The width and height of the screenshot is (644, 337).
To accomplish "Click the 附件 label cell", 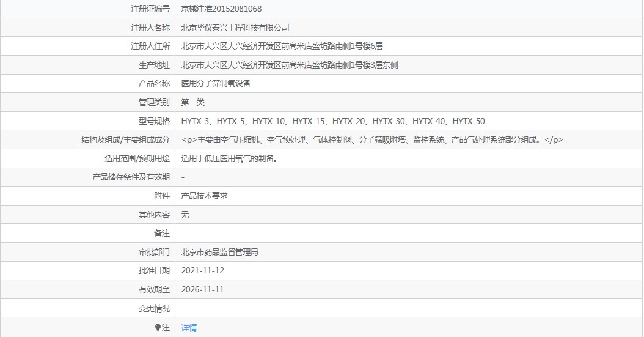I will click(x=88, y=196).
